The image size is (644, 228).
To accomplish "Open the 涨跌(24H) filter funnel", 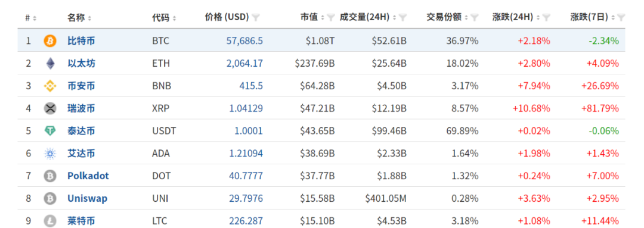I will click(x=546, y=18).
